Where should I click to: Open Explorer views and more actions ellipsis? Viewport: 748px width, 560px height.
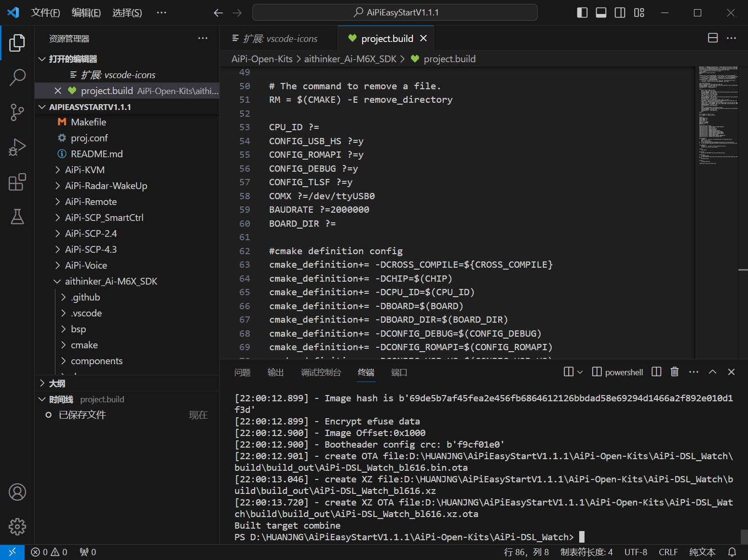(x=203, y=38)
